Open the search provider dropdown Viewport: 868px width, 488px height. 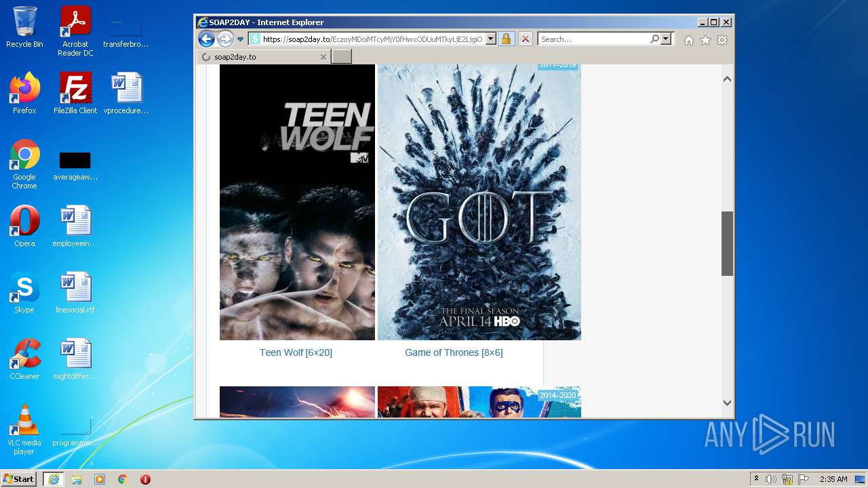[x=666, y=39]
